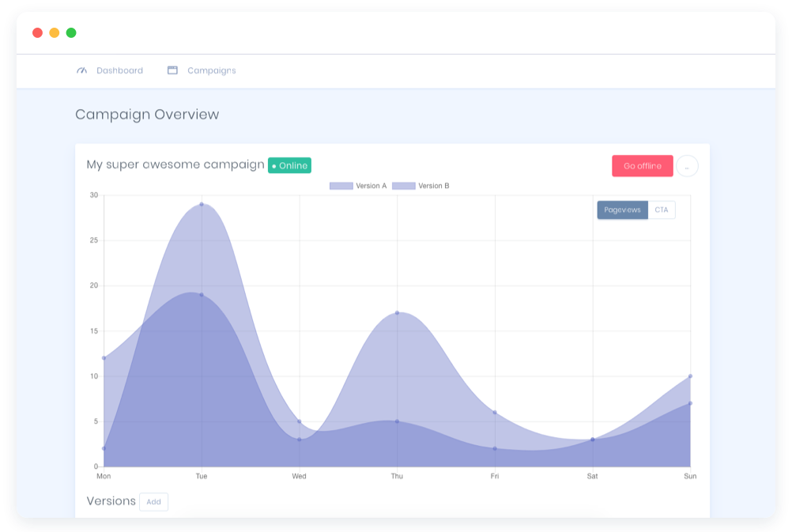Click the Campaigns window icon
This screenshot has height=532, width=792.
[172, 70]
